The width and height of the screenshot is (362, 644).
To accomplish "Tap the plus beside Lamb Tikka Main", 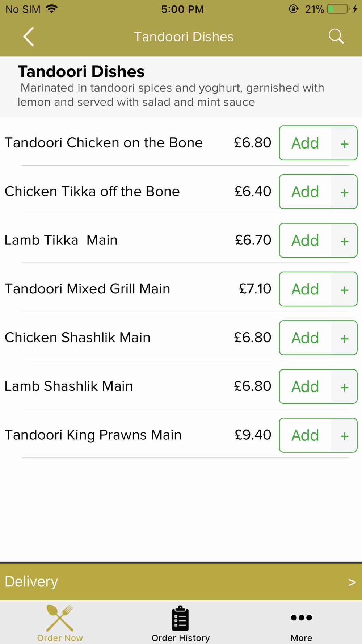I will (344, 241).
